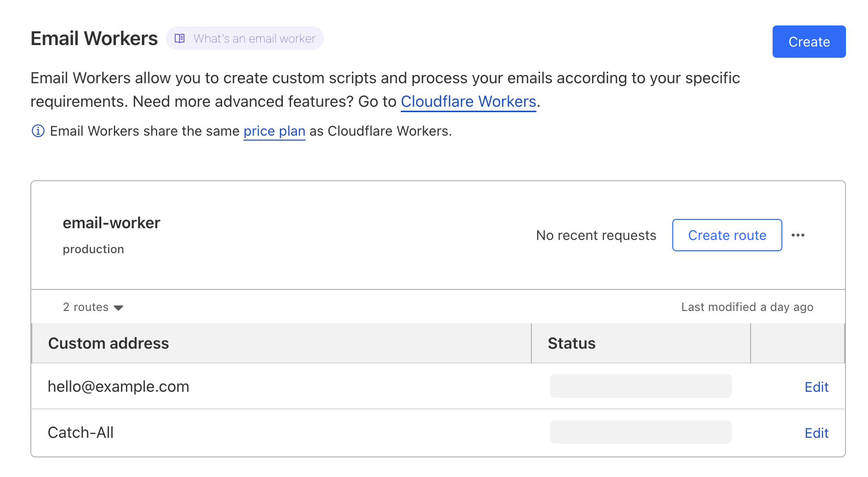Edit the Catch-All route

coord(816,433)
